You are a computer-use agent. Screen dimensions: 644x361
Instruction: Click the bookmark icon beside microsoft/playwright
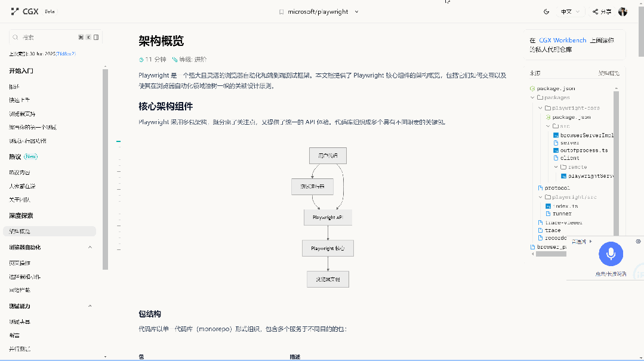(281, 12)
